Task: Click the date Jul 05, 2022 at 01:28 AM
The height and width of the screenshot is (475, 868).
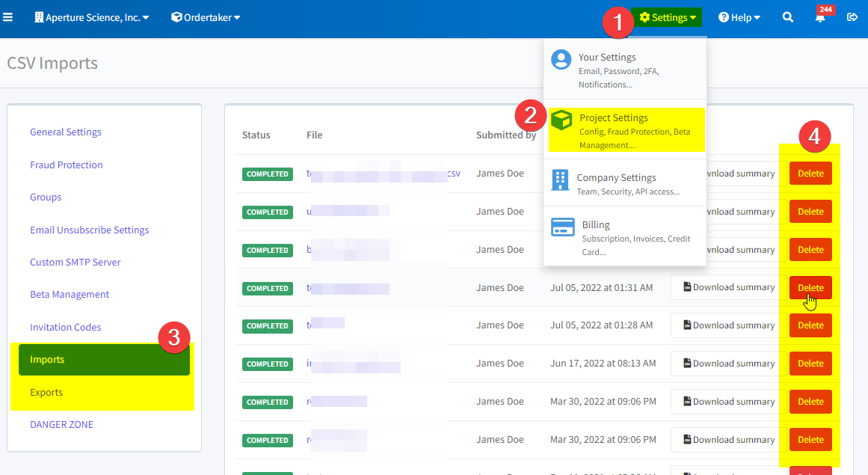Action: [x=601, y=325]
